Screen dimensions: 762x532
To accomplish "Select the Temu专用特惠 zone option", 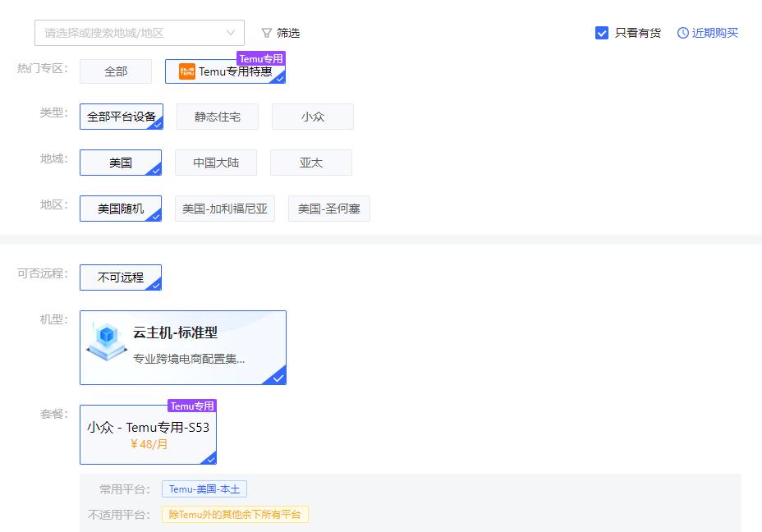I will tap(225, 71).
